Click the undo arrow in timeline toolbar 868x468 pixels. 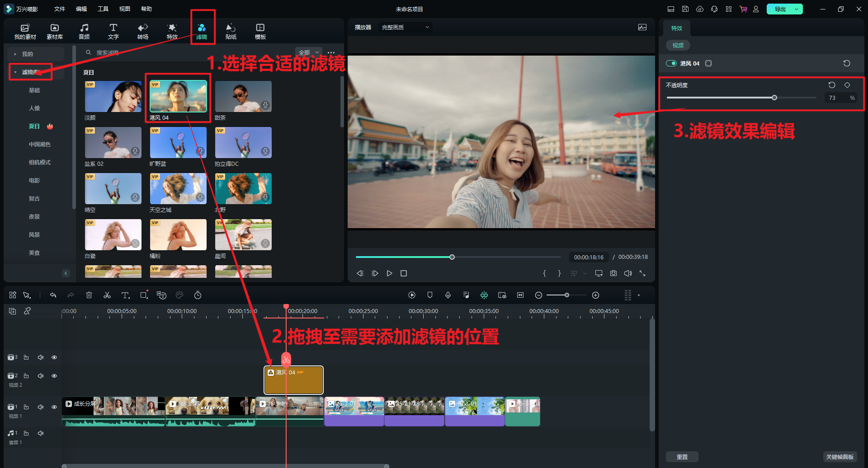pos(53,295)
